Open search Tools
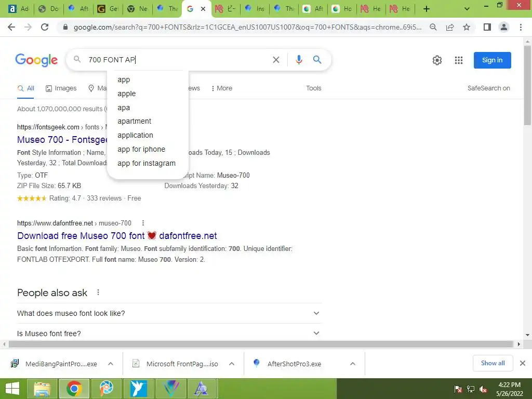This screenshot has width=532, height=399. [313, 88]
